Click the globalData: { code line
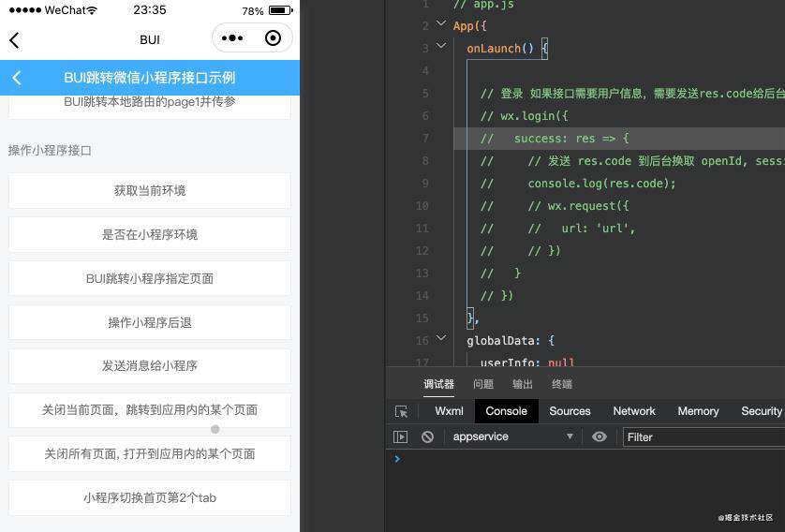Image resolution: width=785 pixels, height=532 pixels. point(511,341)
